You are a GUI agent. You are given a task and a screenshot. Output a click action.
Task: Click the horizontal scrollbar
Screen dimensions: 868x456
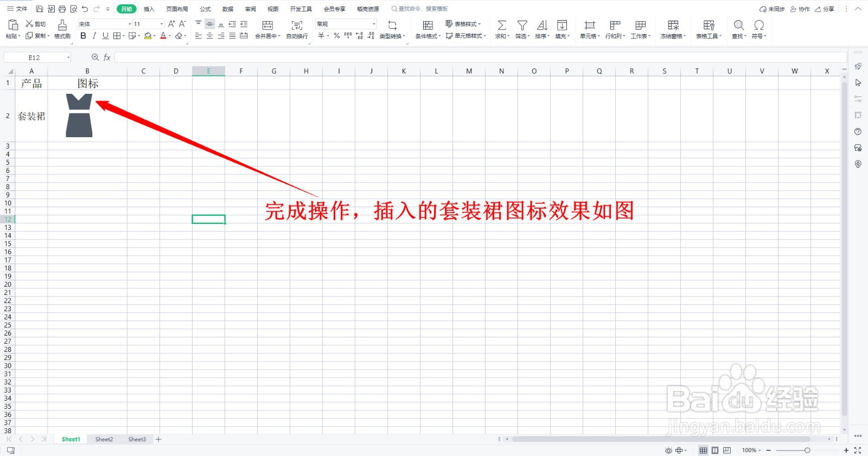[661, 439]
